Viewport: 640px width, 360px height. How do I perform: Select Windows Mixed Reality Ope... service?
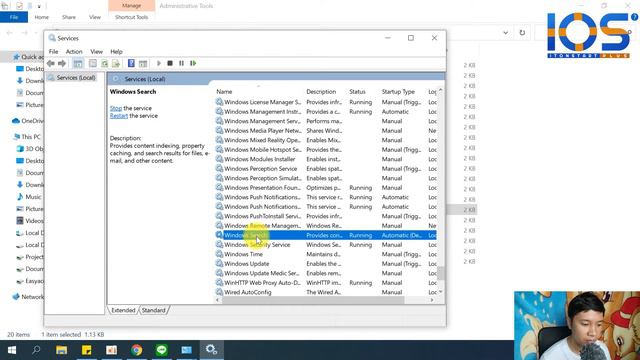coord(326,140)
